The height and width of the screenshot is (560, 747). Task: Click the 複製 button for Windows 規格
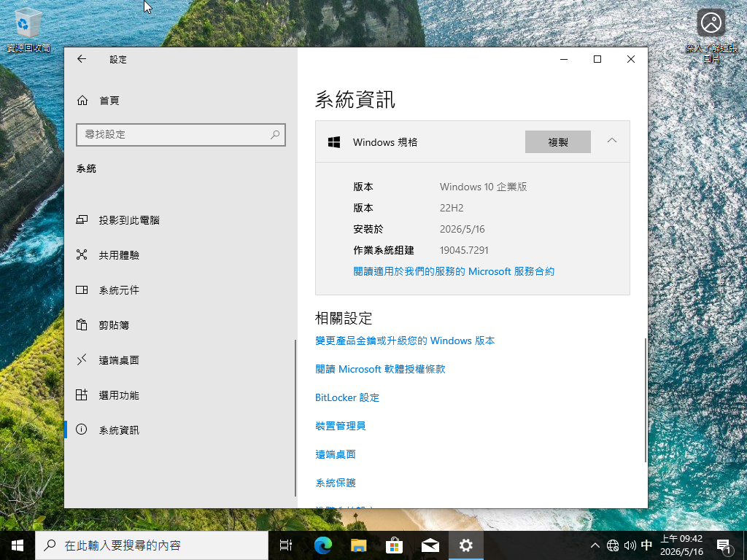pyautogui.click(x=558, y=142)
